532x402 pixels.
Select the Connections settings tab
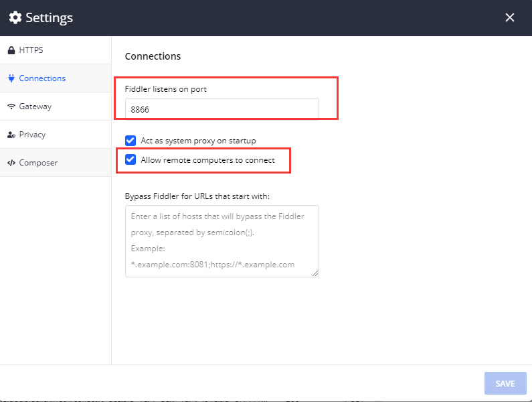42,78
